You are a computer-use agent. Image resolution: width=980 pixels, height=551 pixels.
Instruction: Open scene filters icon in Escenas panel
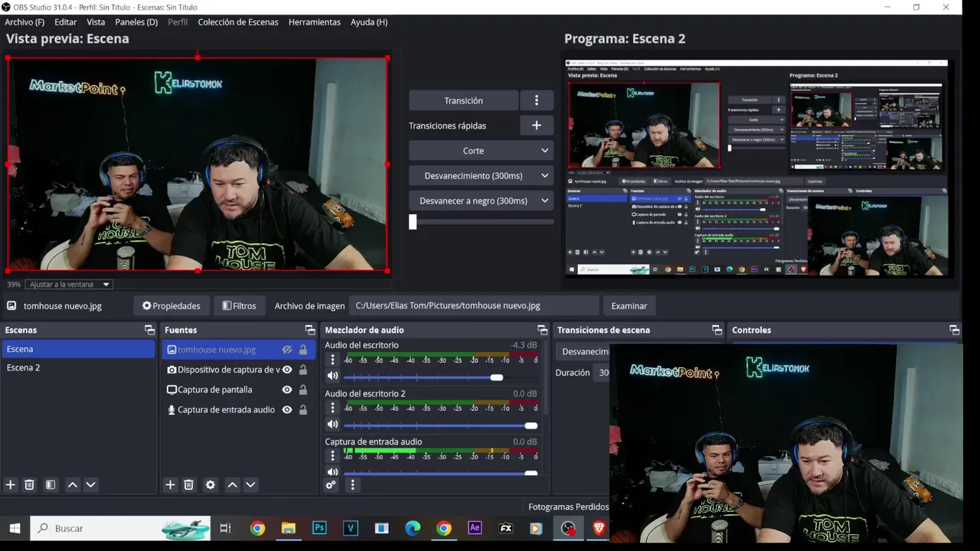pos(50,484)
